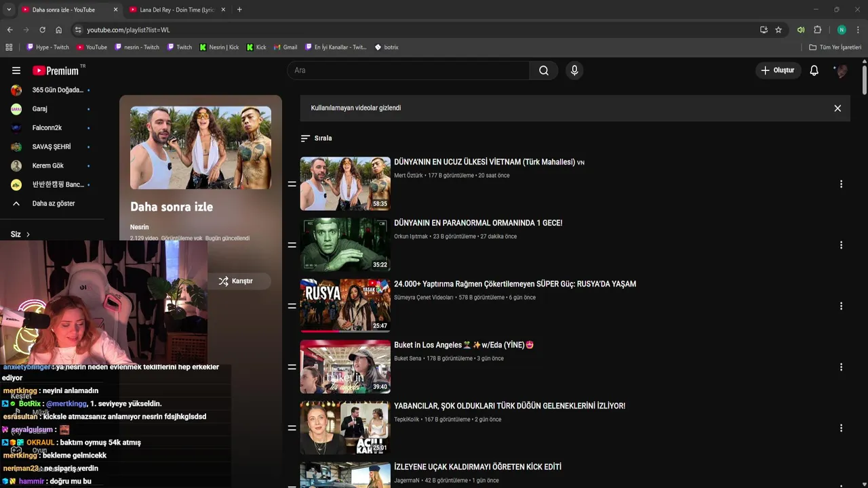Image resolution: width=868 pixels, height=488 pixels.
Task: Open the tab search dropdown arrow
Action: (x=9, y=9)
